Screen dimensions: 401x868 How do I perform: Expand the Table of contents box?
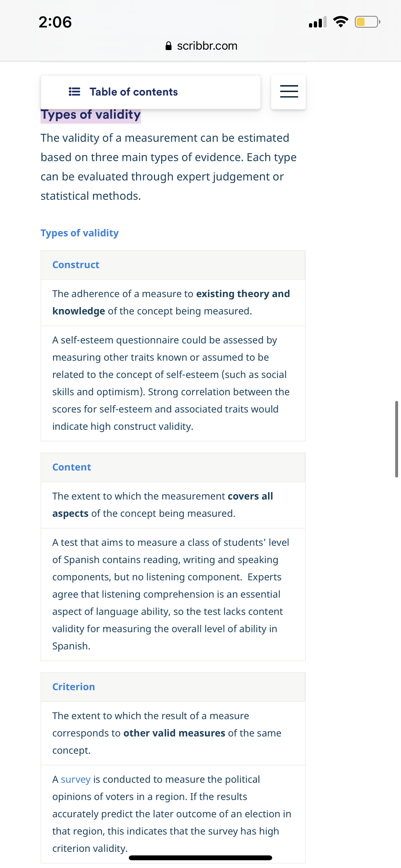151,92
